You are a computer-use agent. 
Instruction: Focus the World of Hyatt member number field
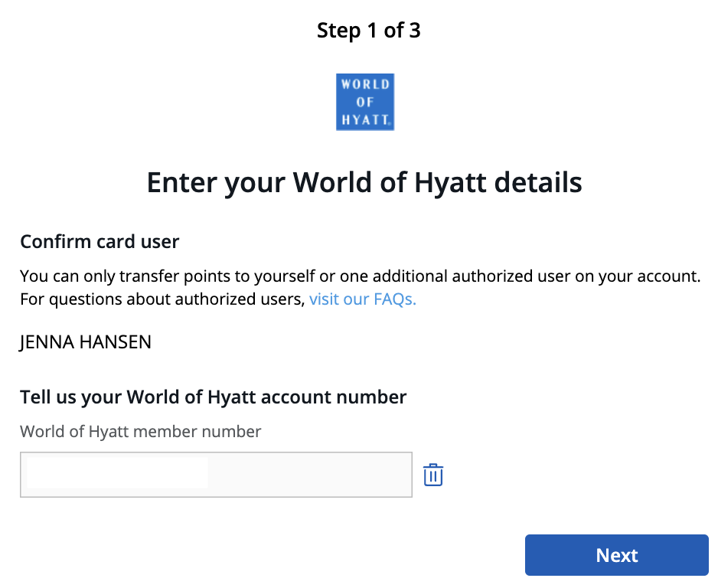coord(306,475)
